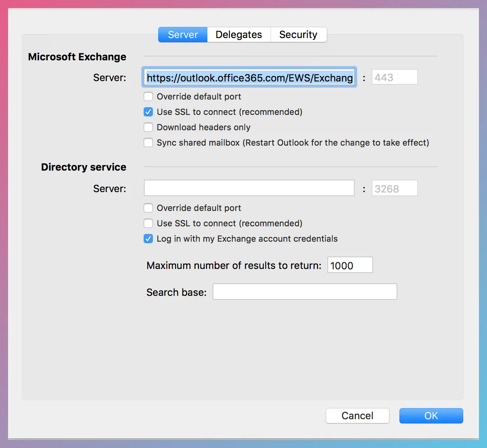The height and width of the screenshot is (448, 487).
Task: Enable Download headers only
Action: [148, 127]
